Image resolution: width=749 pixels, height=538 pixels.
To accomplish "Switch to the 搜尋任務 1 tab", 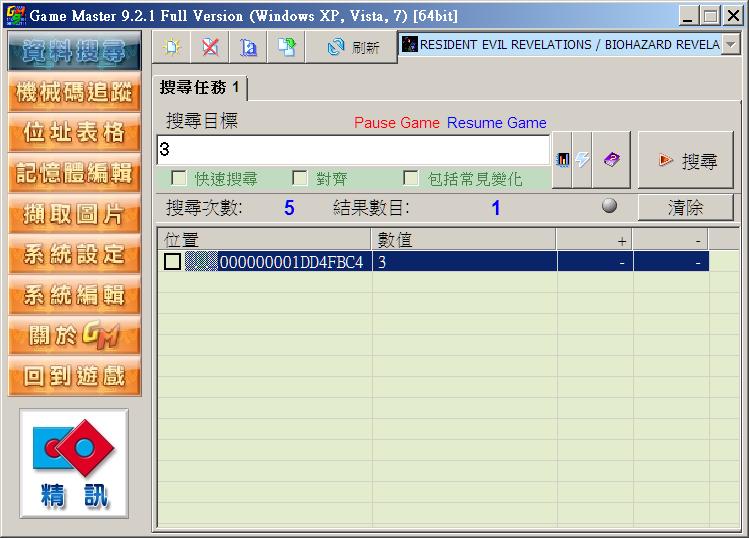I will [x=200, y=88].
